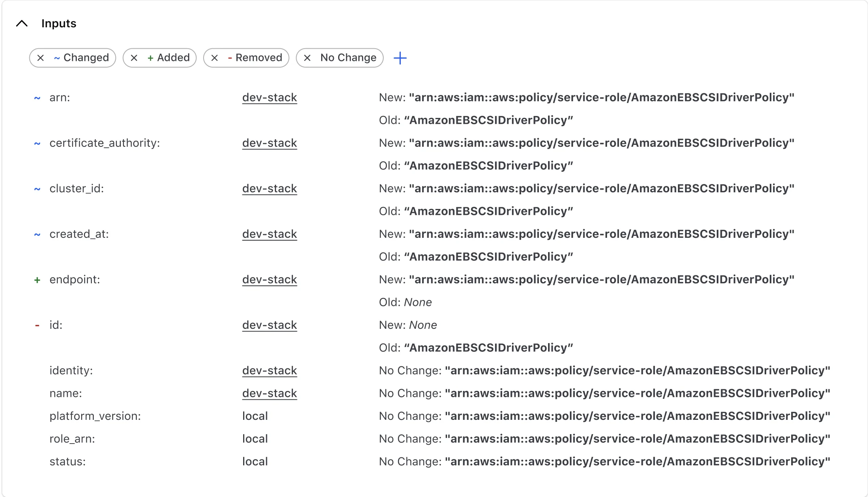Image resolution: width=868 pixels, height=497 pixels.
Task: Click the No Change filter label
Action: (348, 58)
